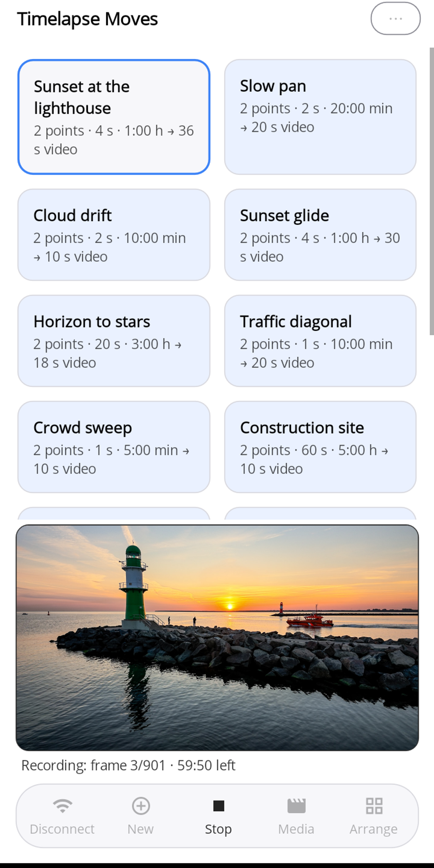Tap the Disconnect wifi icon

click(x=62, y=806)
